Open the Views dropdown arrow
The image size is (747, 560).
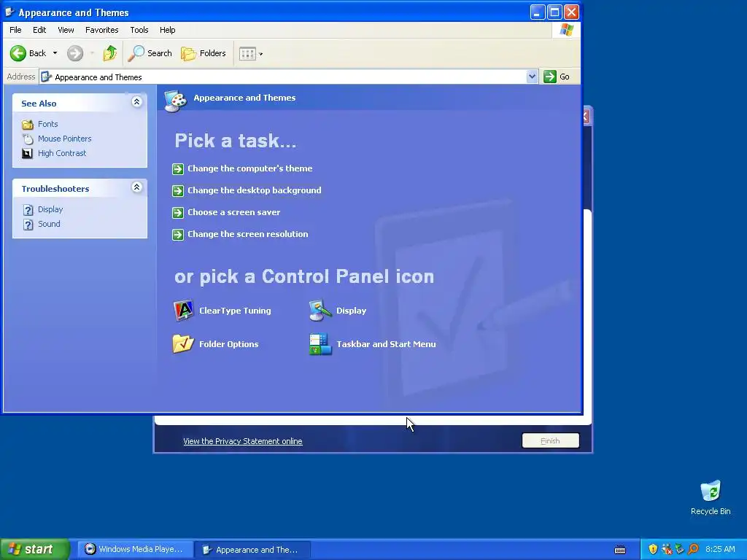260,54
